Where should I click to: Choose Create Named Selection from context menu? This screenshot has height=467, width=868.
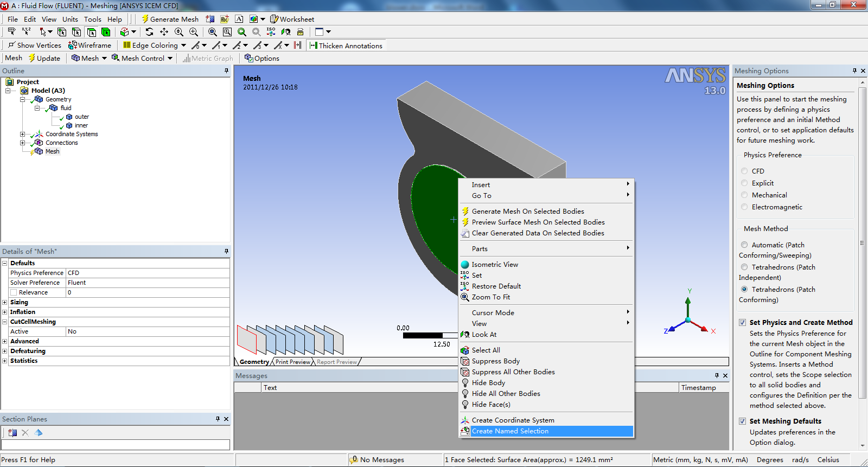tap(546, 431)
